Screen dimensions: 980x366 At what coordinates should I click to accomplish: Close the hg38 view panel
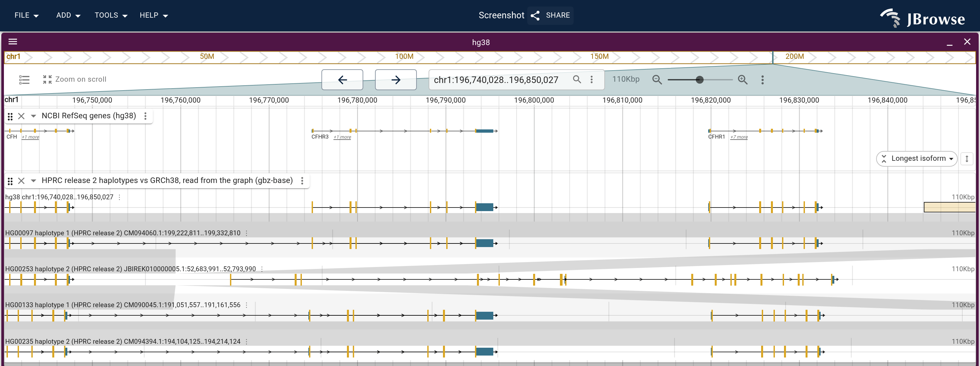(x=967, y=42)
